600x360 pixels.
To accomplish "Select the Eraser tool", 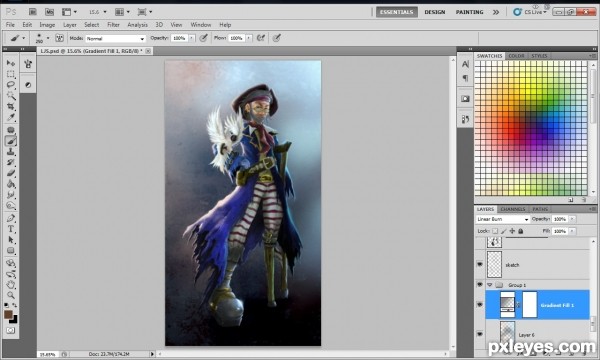I will click(x=11, y=173).
